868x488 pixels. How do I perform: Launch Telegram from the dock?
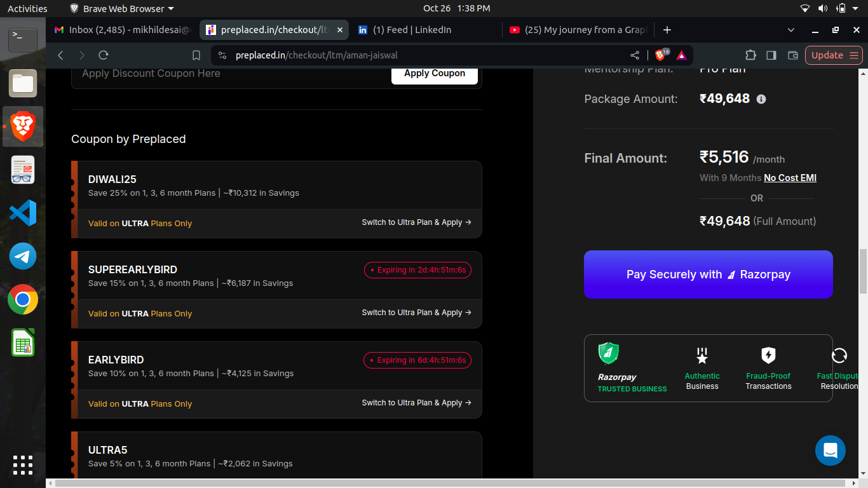[x=23, y=256]
